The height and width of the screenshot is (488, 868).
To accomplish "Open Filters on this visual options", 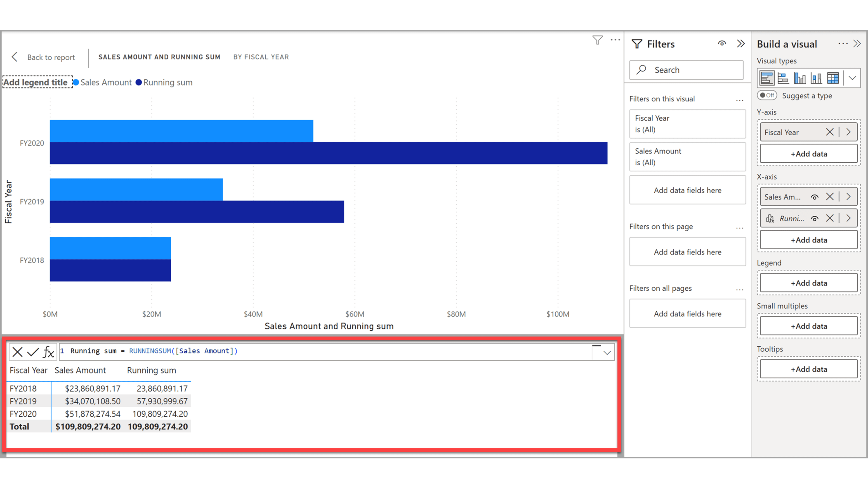I will click(740, 100).
